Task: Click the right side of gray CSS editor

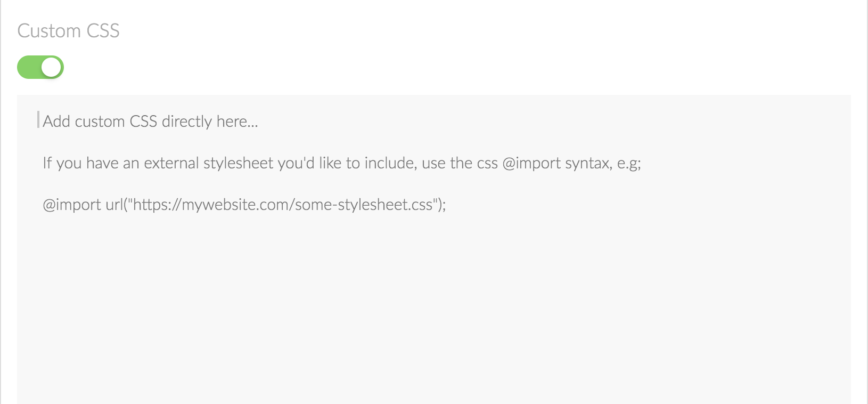Action: coord(772,251)
